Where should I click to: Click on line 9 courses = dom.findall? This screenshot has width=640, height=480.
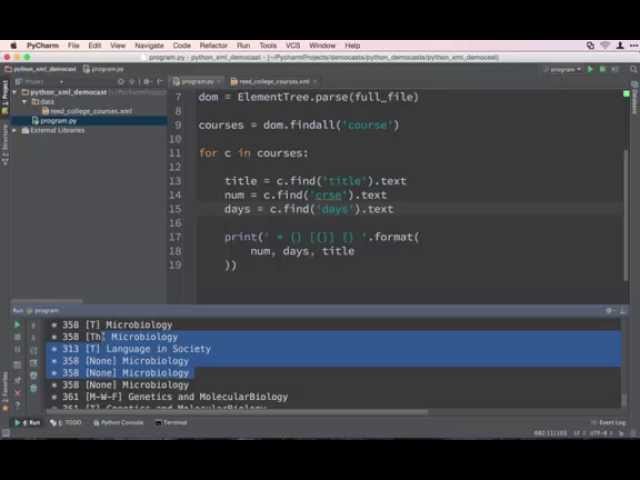[298, 125]
